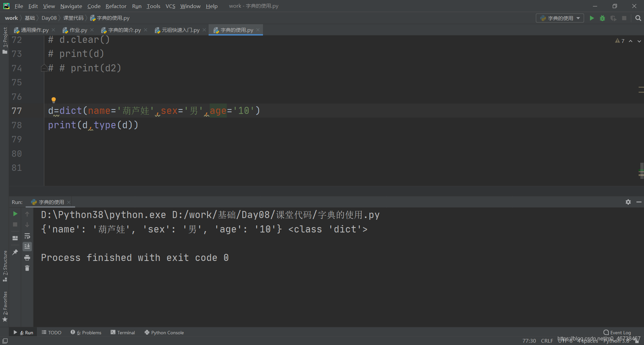
Task: Click the stop icon in top toolbar
Action: pyautogui.click(x=624, y=18)
